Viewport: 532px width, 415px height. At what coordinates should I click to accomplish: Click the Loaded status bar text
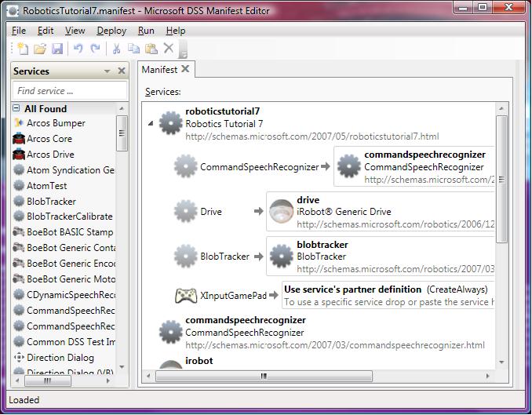[24, 400]
